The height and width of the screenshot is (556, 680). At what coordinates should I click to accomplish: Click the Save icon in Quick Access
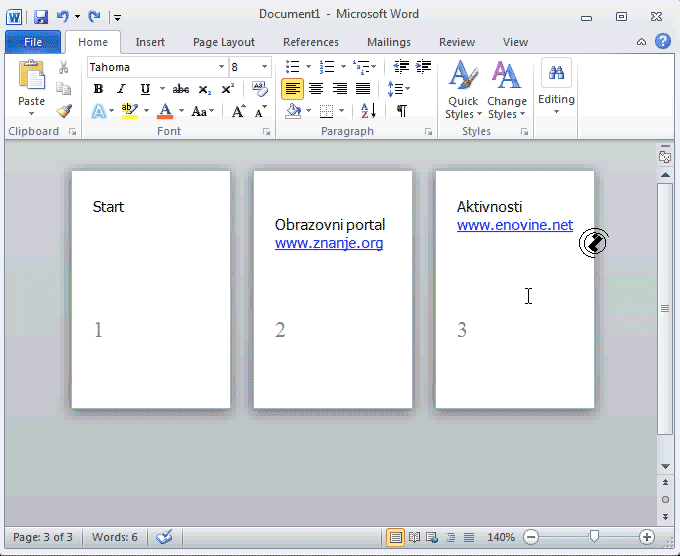[41, 16]
